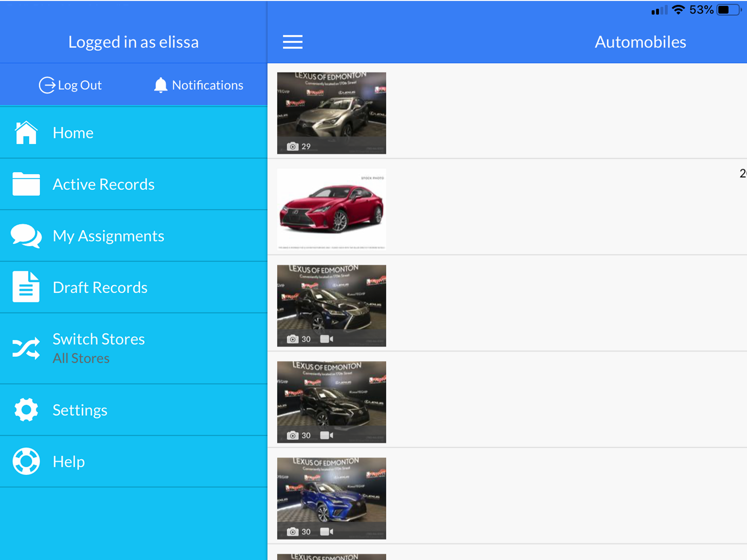This screenshot has height=560, width=747.
Task: Open the Home menu item
Action: point(133,133)
